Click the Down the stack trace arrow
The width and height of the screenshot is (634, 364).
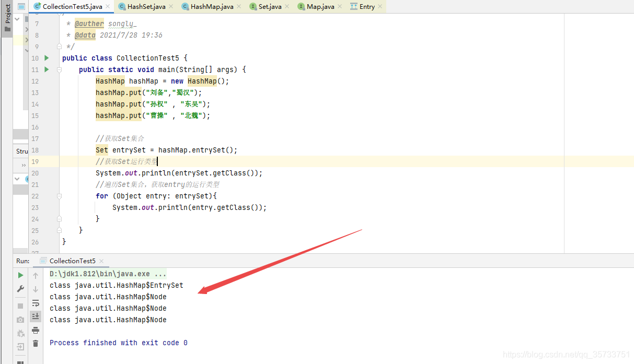36,289
